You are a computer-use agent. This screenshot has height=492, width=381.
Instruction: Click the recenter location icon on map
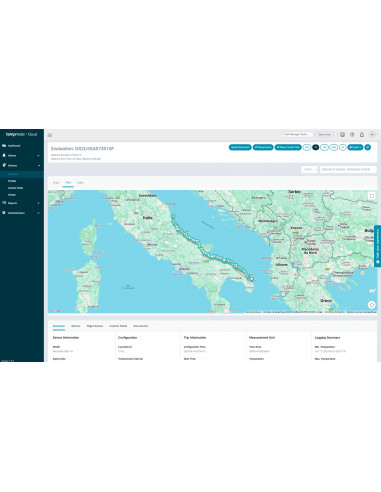click(371, 305)
